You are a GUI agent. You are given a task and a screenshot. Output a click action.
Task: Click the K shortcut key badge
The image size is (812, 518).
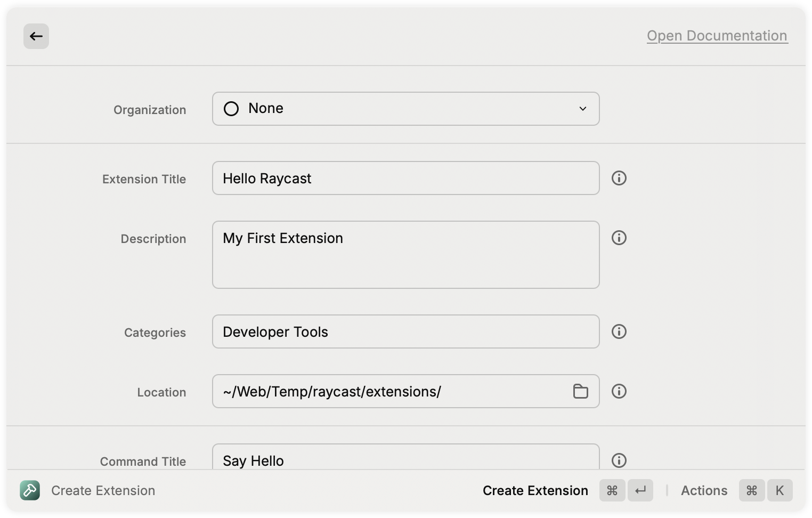click(x=779, y=490)
